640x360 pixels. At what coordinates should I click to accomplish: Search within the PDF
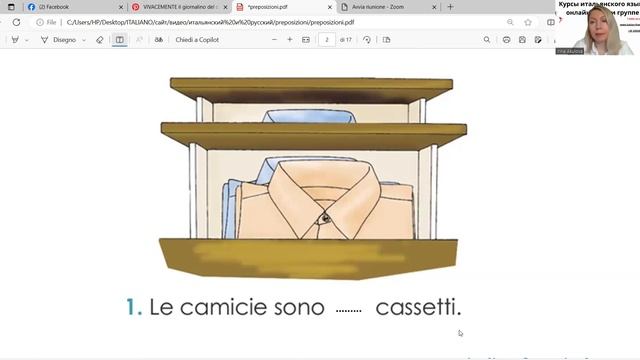click(487, 40)
